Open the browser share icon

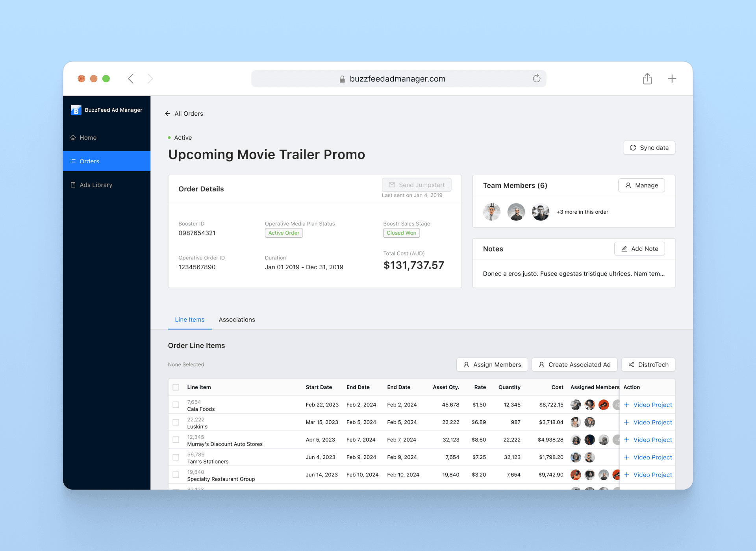(x=647, y=79)
